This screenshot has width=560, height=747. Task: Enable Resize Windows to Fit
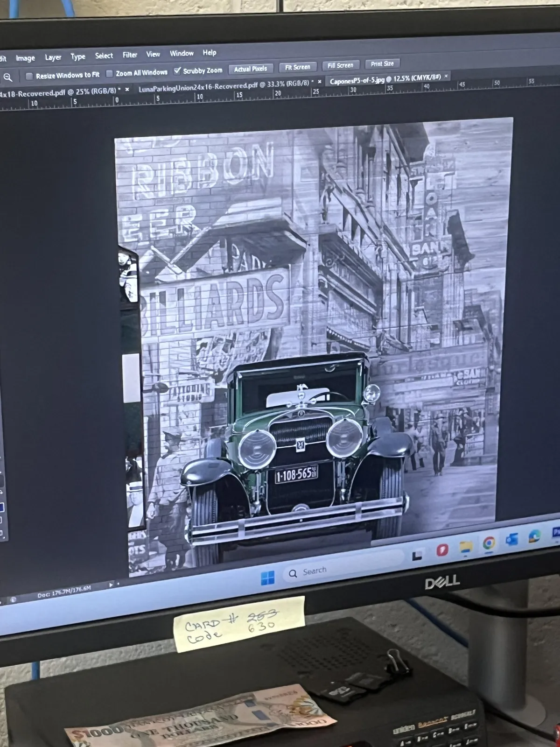point(29,76)
